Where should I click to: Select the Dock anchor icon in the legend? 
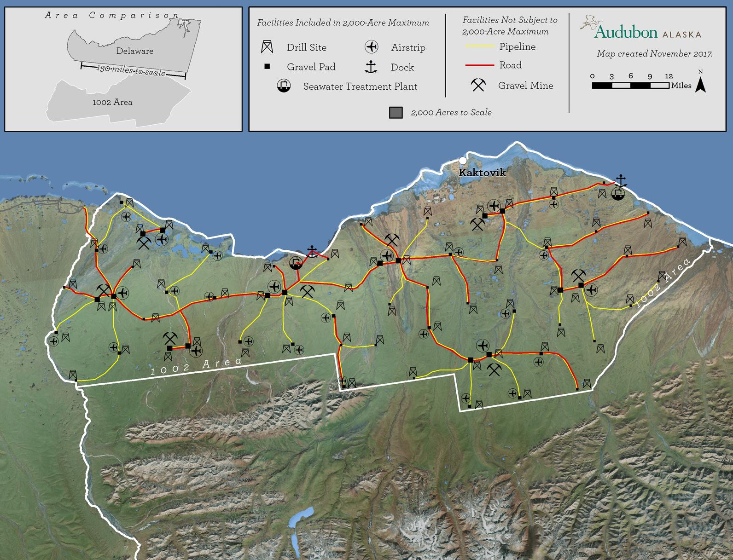tap(371, 67)
